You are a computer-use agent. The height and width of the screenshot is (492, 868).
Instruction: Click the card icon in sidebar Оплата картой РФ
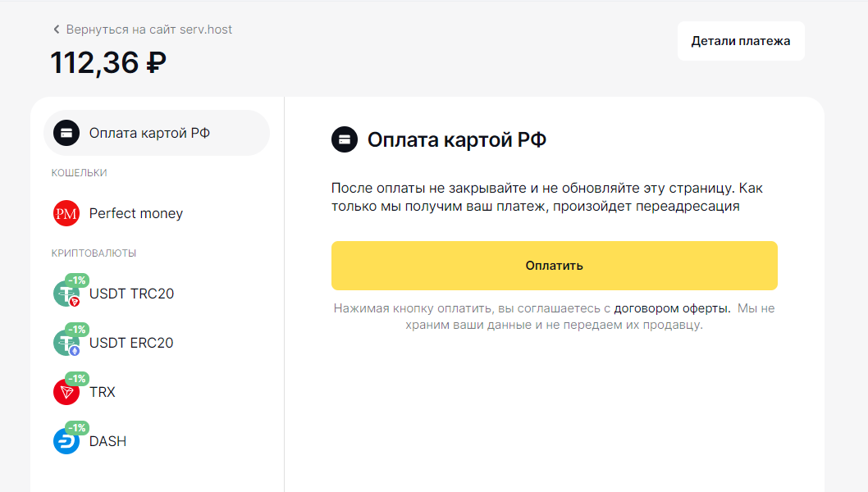(66, 133)
